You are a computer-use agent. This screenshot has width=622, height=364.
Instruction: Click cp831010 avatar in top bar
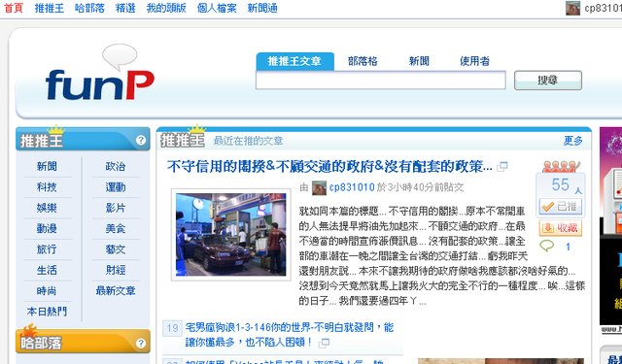point(572,9)
